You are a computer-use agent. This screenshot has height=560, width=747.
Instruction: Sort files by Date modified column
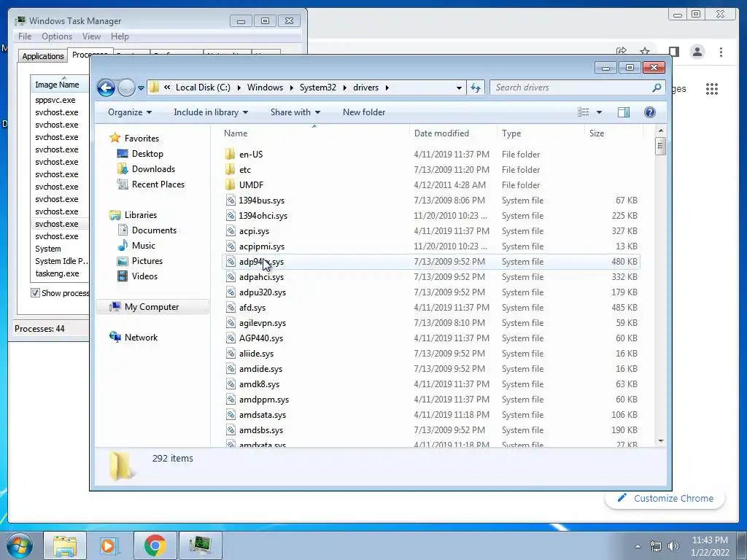pyautogui.click(x=452, y=133)
